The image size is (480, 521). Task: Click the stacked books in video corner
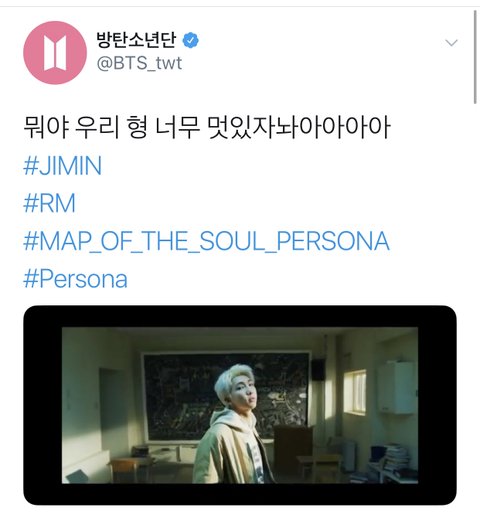[396, 458]
